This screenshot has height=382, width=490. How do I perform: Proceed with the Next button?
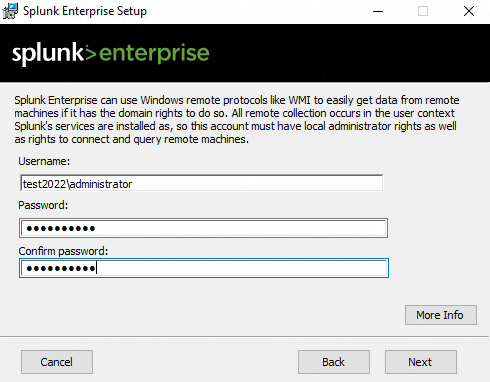pos(421,362)
